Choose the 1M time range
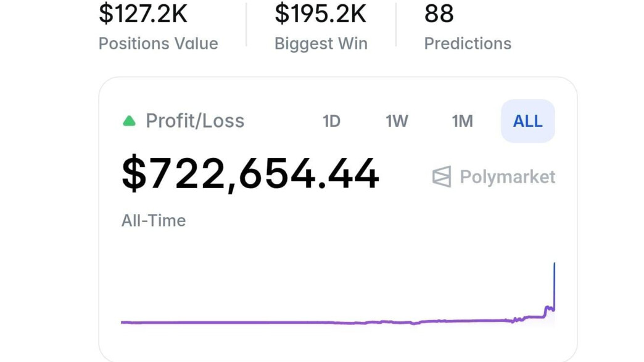The width and height of the screenshot is (644, 362). tap(462, 121)
